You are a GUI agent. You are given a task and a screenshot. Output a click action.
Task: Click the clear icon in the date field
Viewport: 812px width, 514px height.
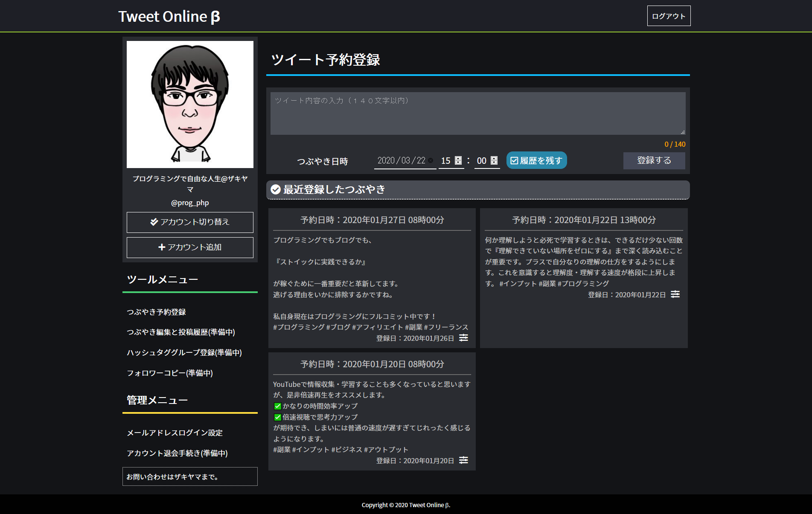click(431, 161)
